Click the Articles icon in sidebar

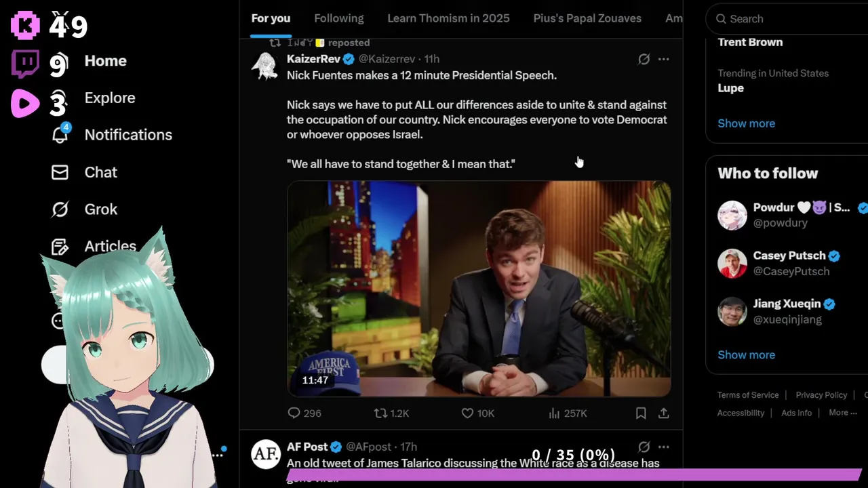tap(60, 247)
